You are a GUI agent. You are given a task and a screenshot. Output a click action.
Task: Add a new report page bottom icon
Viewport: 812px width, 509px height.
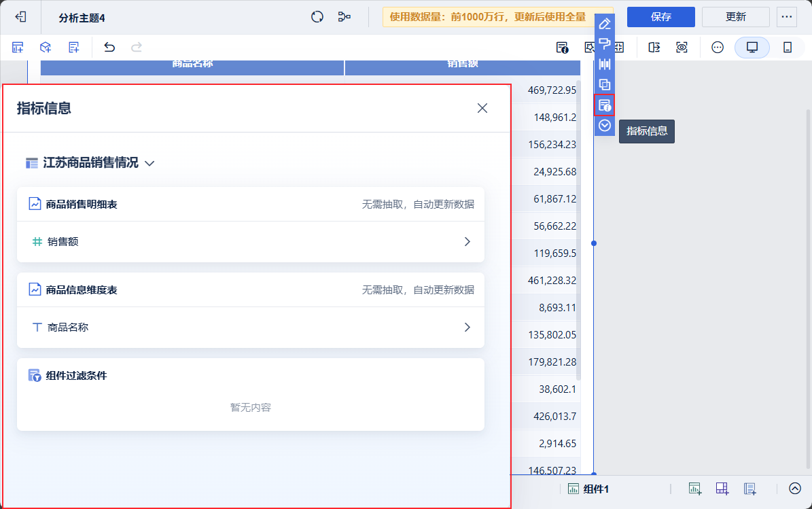tap(750, 489)
